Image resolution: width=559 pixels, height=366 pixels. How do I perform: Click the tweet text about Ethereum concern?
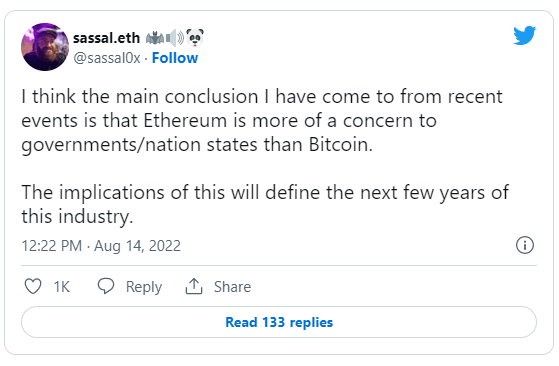pyautogui.click(x=262, y=121)
